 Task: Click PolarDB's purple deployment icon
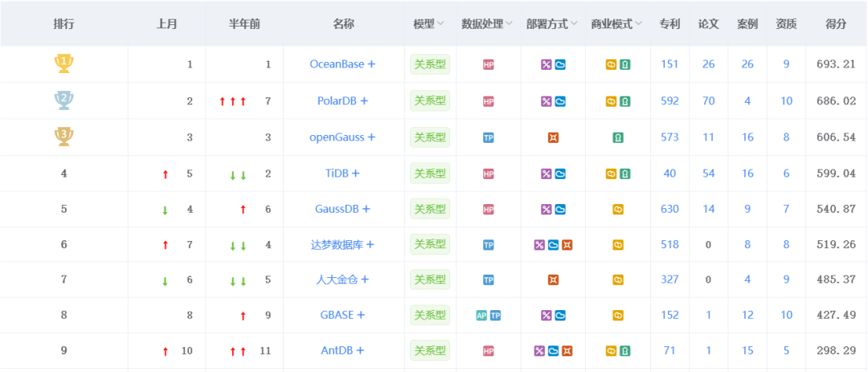[x=547, y=101]
